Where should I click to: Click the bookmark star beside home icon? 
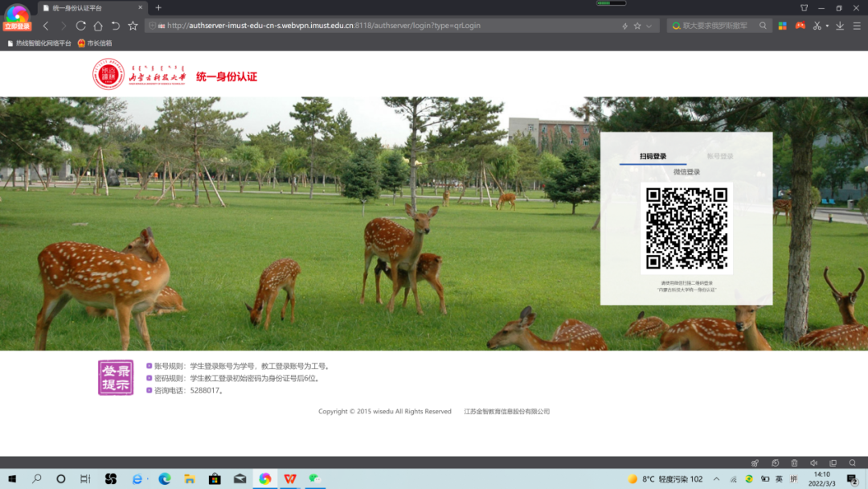(133, 26)
